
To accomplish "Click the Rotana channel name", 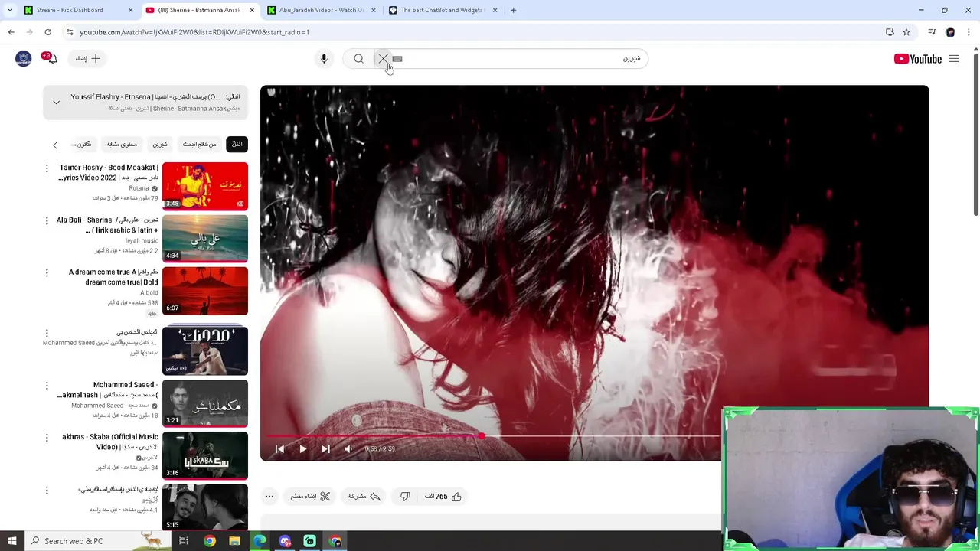I will pos(139,188).
